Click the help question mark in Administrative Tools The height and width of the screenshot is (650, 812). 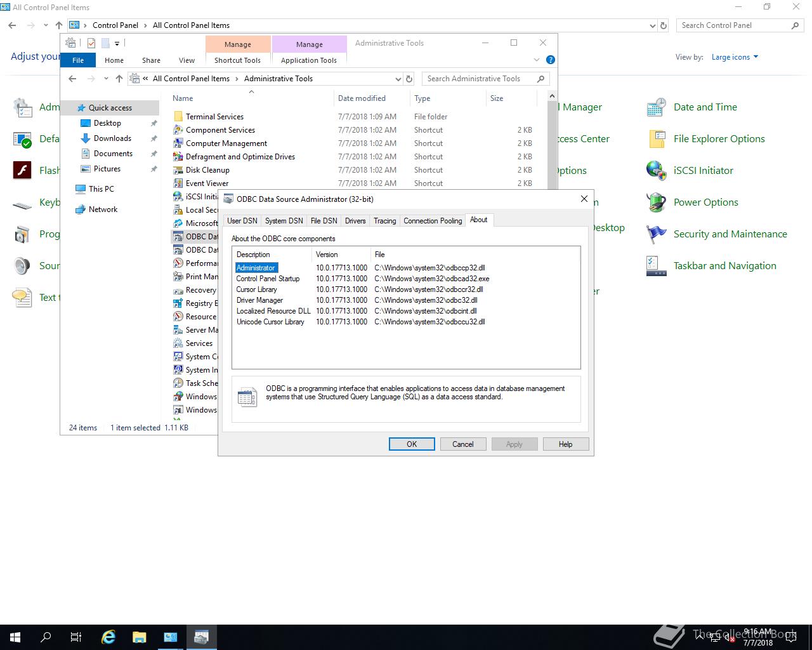coord(551,60)
